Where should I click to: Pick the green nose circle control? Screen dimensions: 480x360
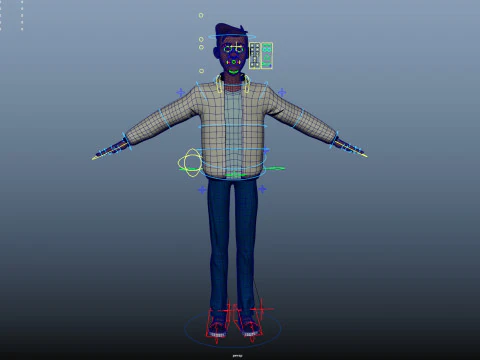click(234, 62)
